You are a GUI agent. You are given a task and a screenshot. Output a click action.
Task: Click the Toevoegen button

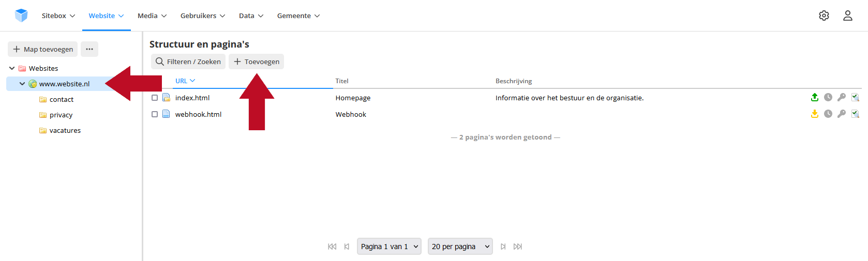257,62
